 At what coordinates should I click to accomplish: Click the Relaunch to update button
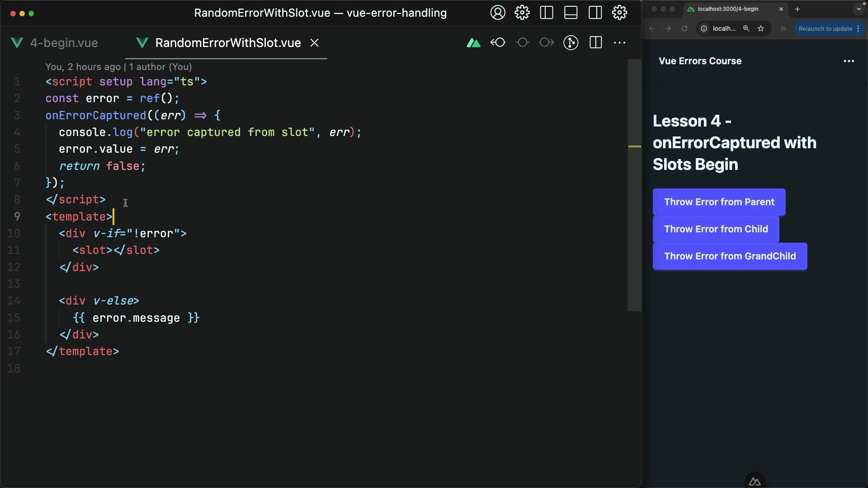click(x=826, y=28)
